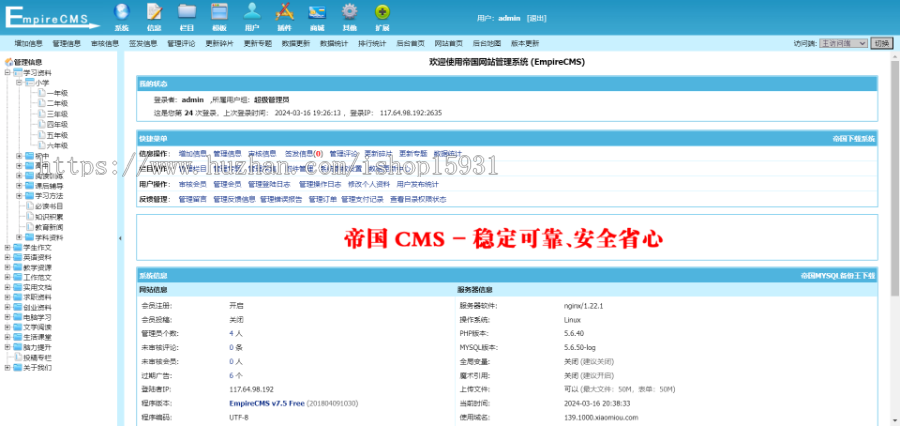Click the page icon of 六年级
Viewport: 900px width, 426px height.
[41, 145]
